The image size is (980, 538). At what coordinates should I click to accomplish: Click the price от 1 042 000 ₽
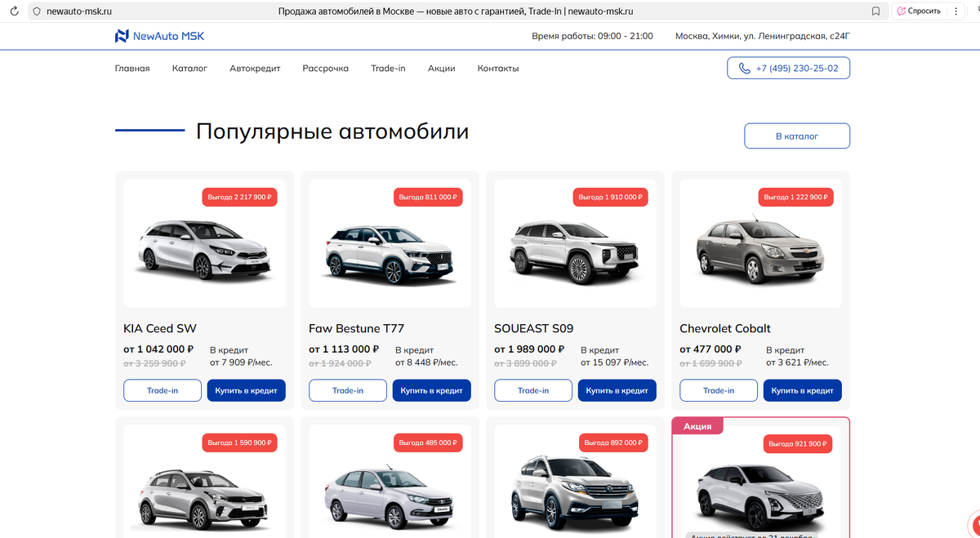[x=159, y=349]
